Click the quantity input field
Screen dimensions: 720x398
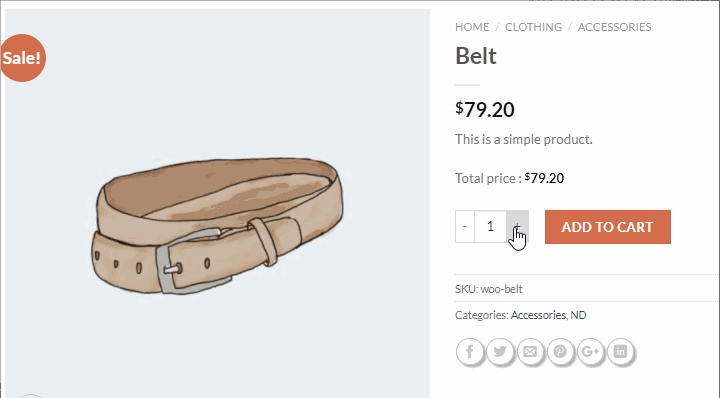click(490, 226)
